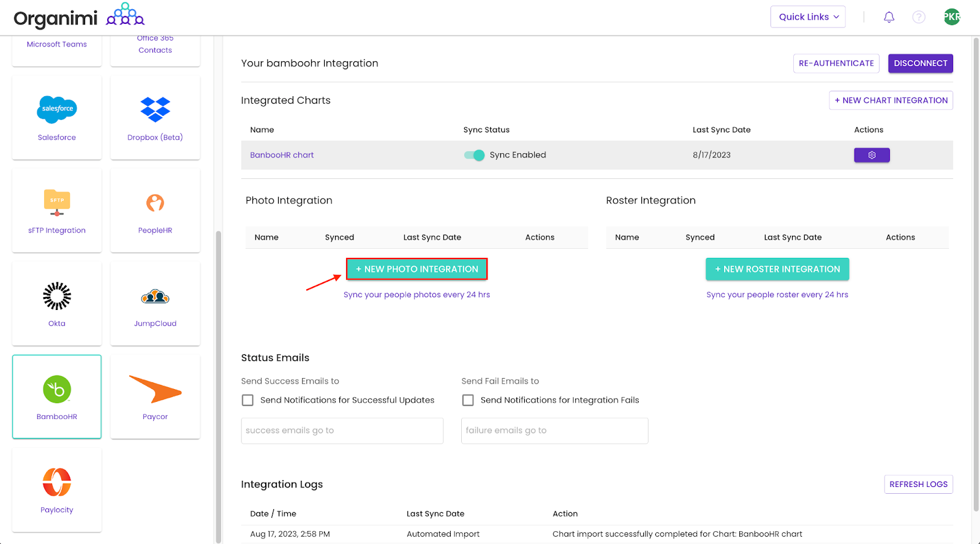
Task: Check Send Notifications for Integration Fails
Action: click(x=468, y=400)
